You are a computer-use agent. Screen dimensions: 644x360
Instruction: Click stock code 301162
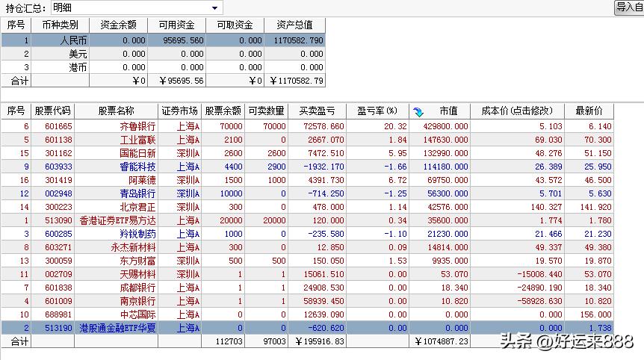pos(58,153)
